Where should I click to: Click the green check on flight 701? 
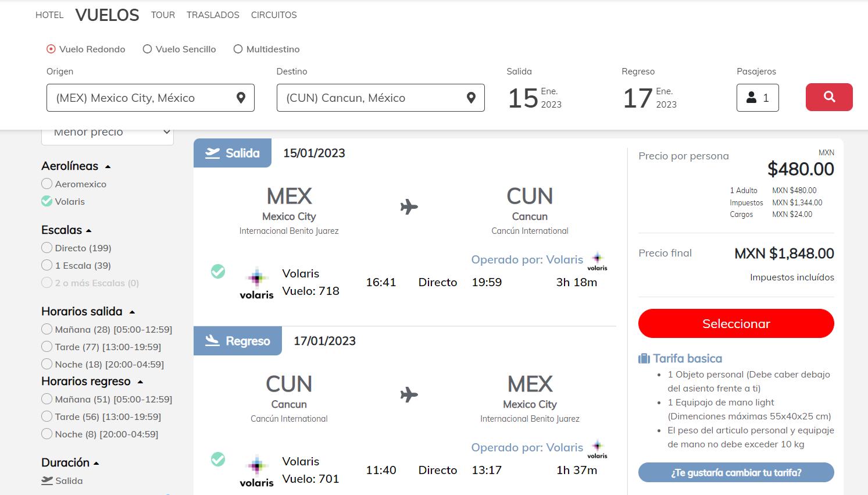pos(218,459)
